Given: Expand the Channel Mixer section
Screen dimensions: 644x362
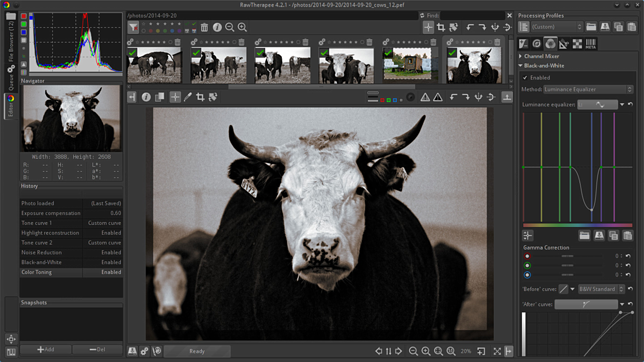Looking at the screenshot, I should (x=541, y=56).
